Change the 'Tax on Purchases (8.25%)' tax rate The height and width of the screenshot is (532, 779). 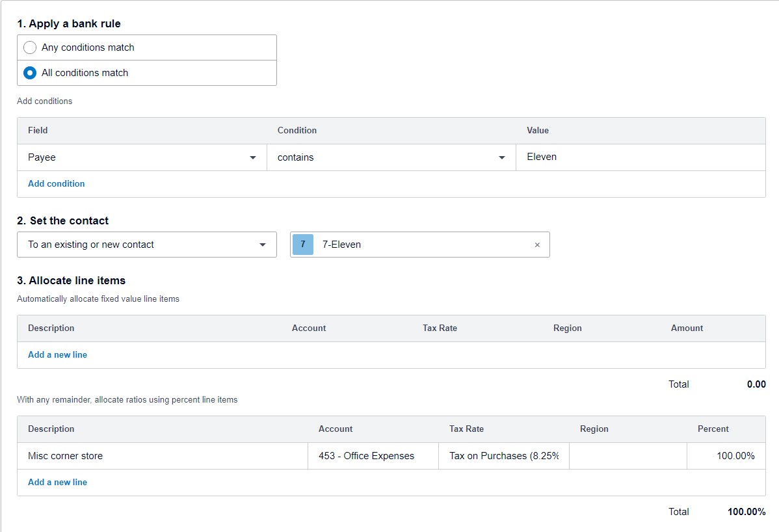click(x=504, y=455)
